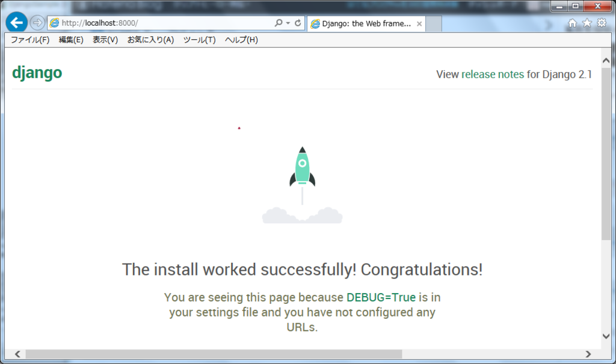Click the rocket illustration

coord(302,185)
